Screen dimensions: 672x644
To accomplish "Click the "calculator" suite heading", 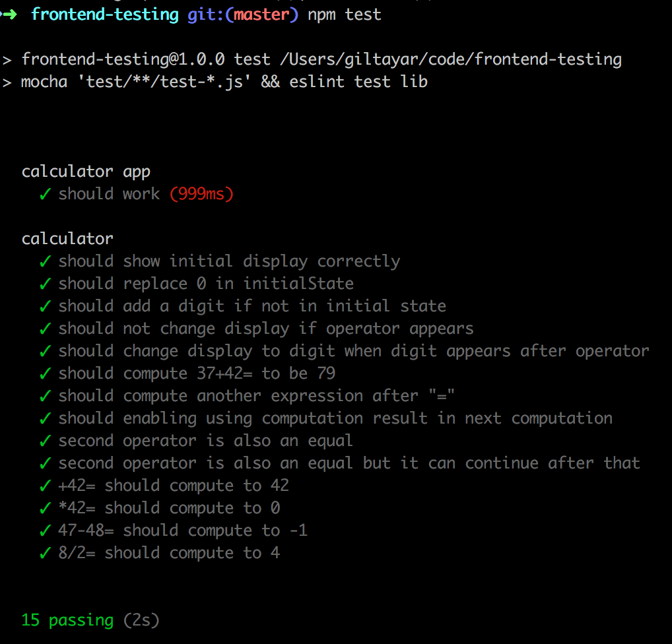I will [x=67, y=239].
